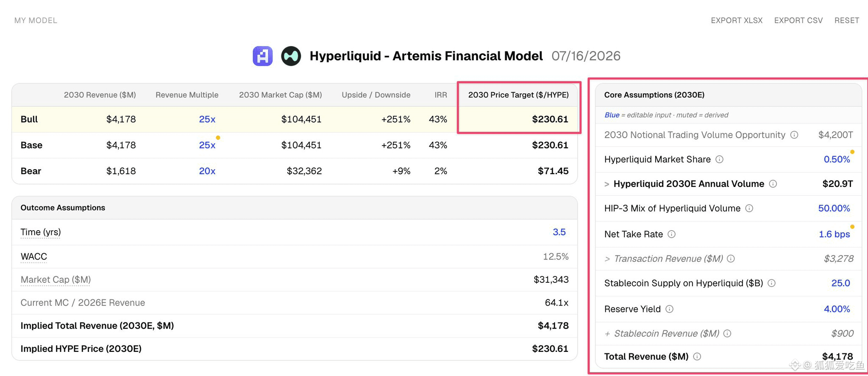The height and width of the screenshot is (376, 868).
Task: Click the $3,278 transaction revenue value
Action: tap(839, 259)
